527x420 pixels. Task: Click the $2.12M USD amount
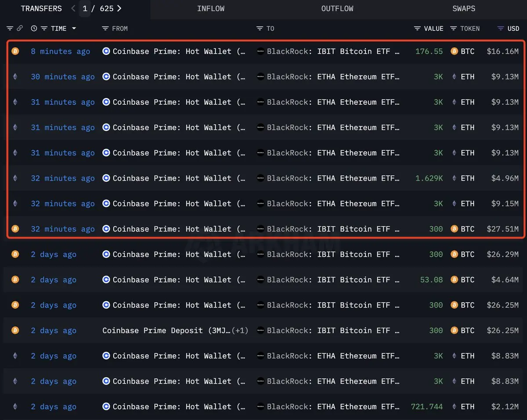[x=505, y=407]
